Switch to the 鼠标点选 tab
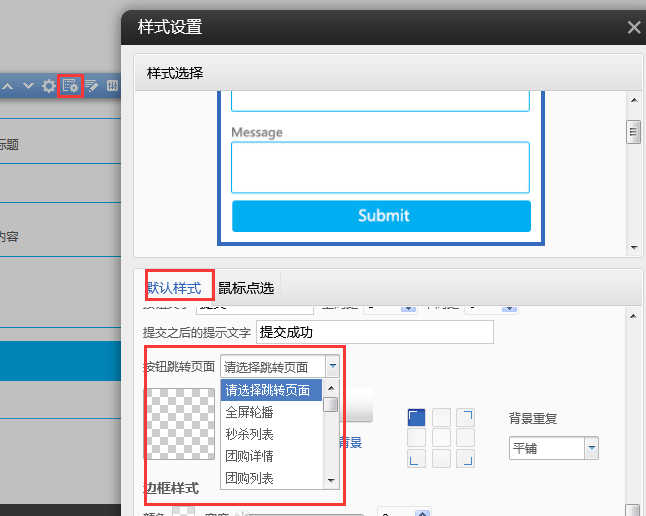This screenshot has height=516, width=646. 246,288
